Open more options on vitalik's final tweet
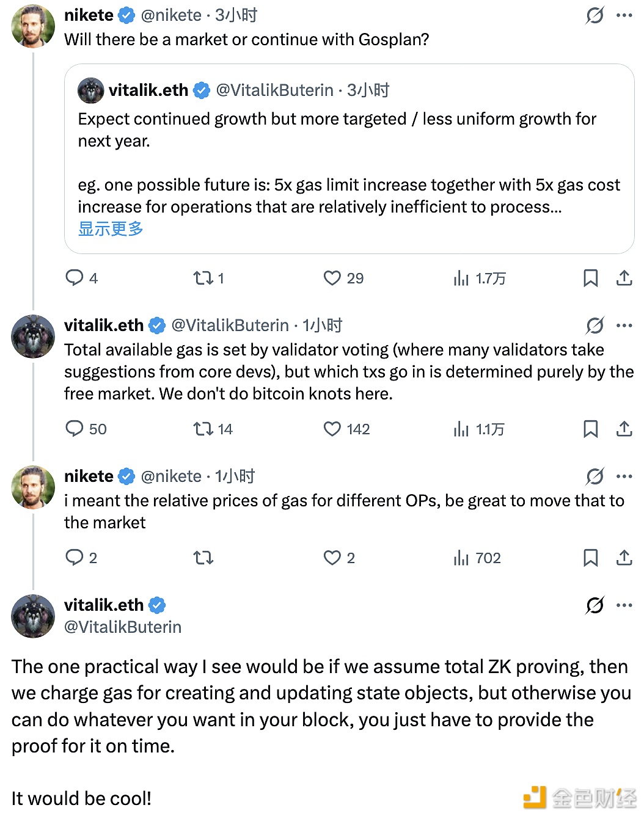 [x=624, y=605]
